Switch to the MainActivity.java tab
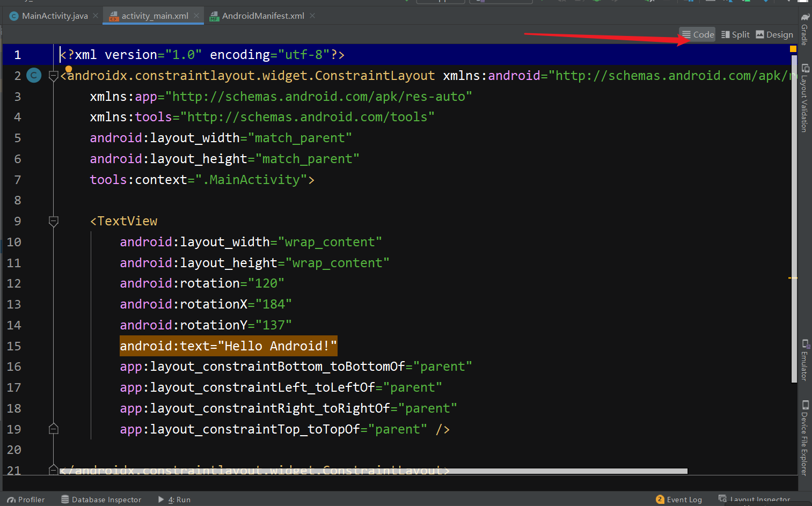The width and height of the screenshot is (812, 506). click(x=48, y=16)
